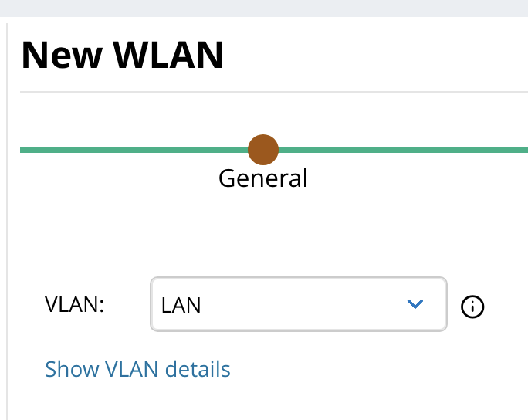528x420 pixels.
Task: Select the LAN value text in VLAN combo box
Action: click(181, 306)
